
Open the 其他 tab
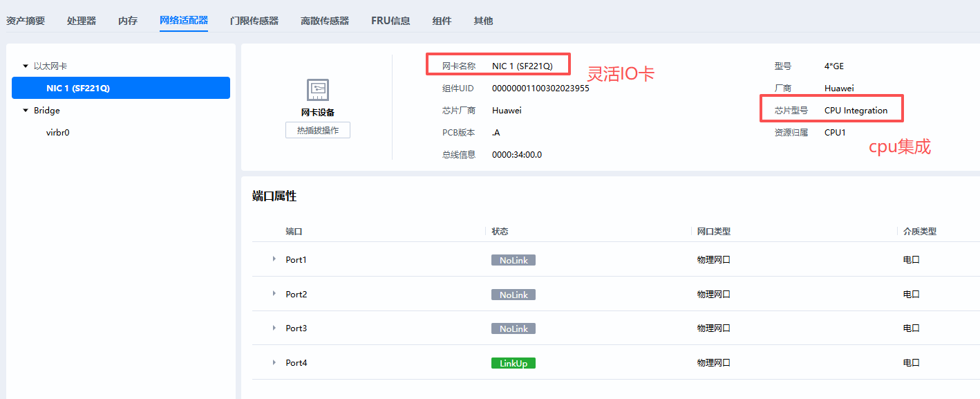(x=483, y=21)
